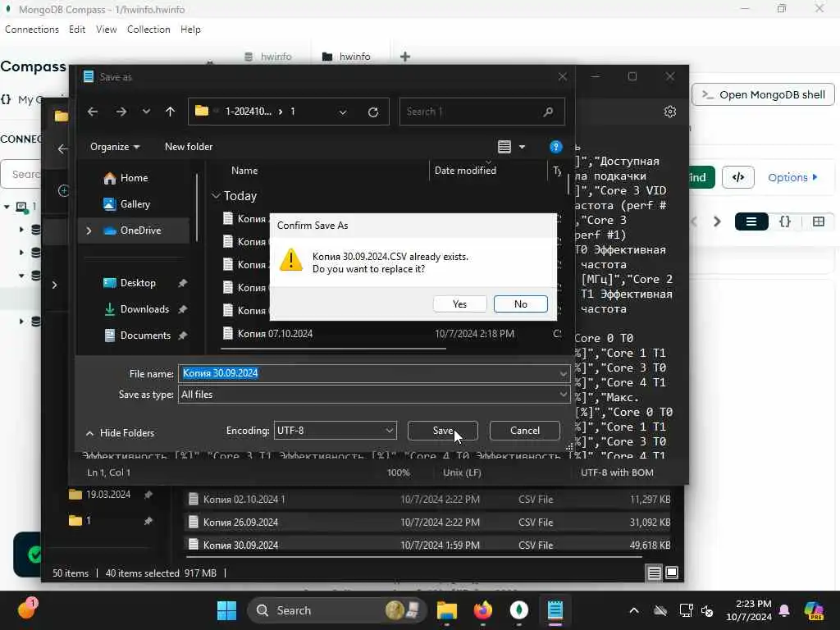Go back in Save as navigation

(93, 112)
